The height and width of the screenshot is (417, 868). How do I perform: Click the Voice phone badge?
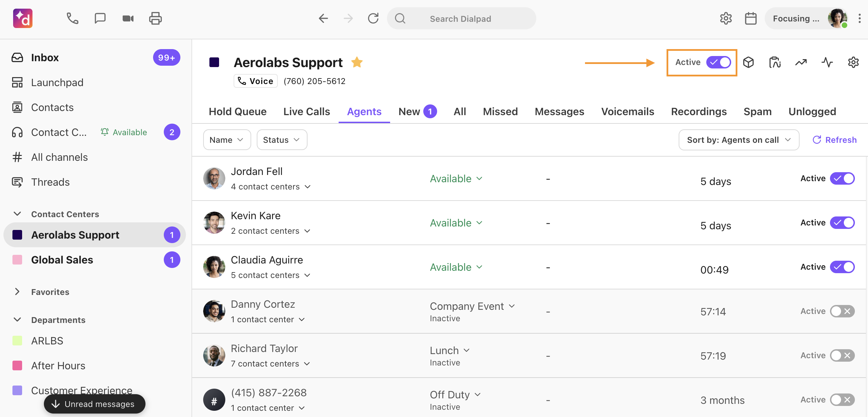256,81
